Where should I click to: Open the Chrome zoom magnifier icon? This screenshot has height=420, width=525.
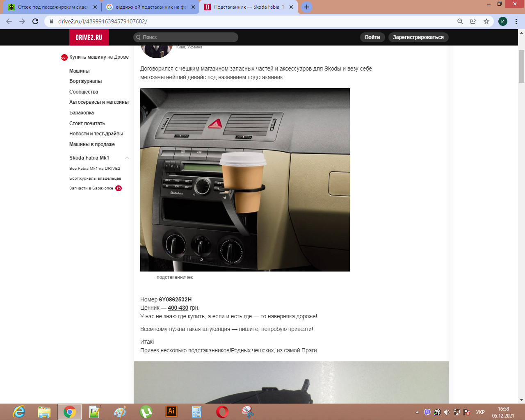click(460, 21)
